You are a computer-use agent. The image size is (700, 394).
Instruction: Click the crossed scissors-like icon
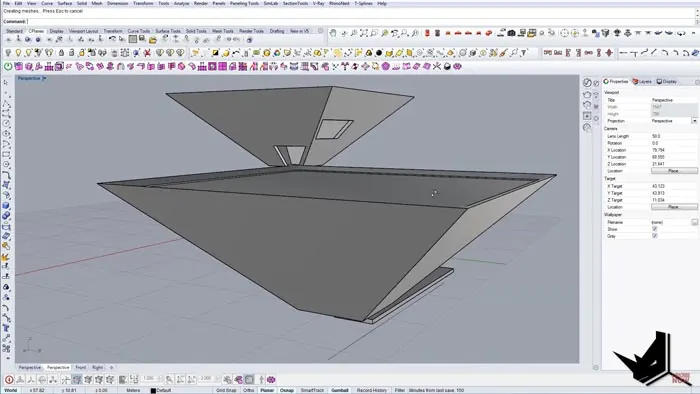[x=437, y=66]
